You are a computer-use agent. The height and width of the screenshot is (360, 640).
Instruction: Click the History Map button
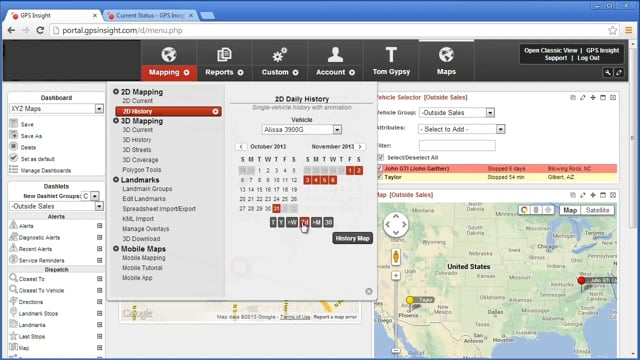pyautogui.click(x=352, y=238)
